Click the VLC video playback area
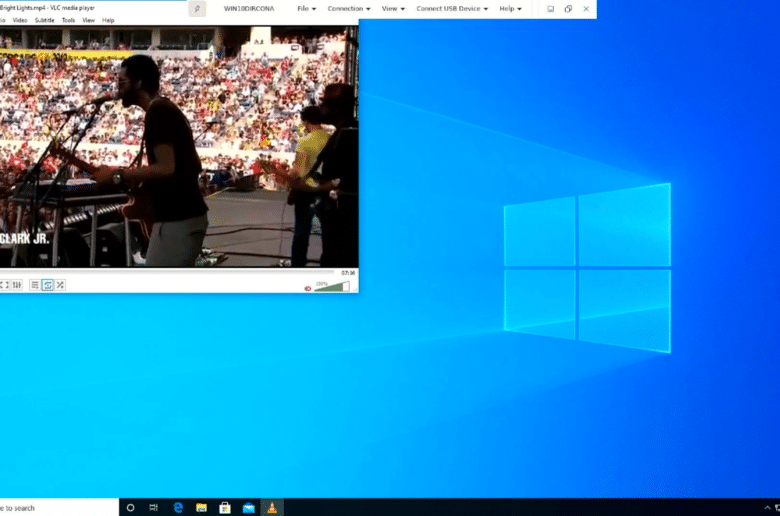This screenshot has width=780, height=516. pos(179,147)
